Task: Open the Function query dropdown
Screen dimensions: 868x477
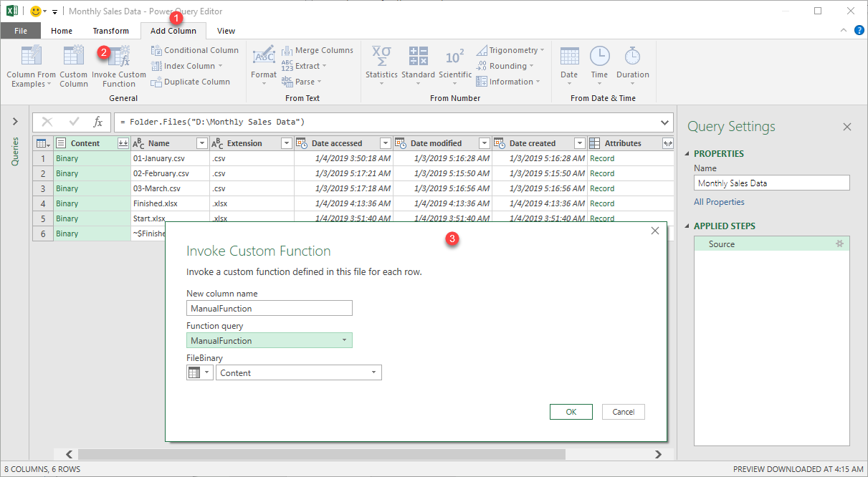Action: (x=270, y=341)
